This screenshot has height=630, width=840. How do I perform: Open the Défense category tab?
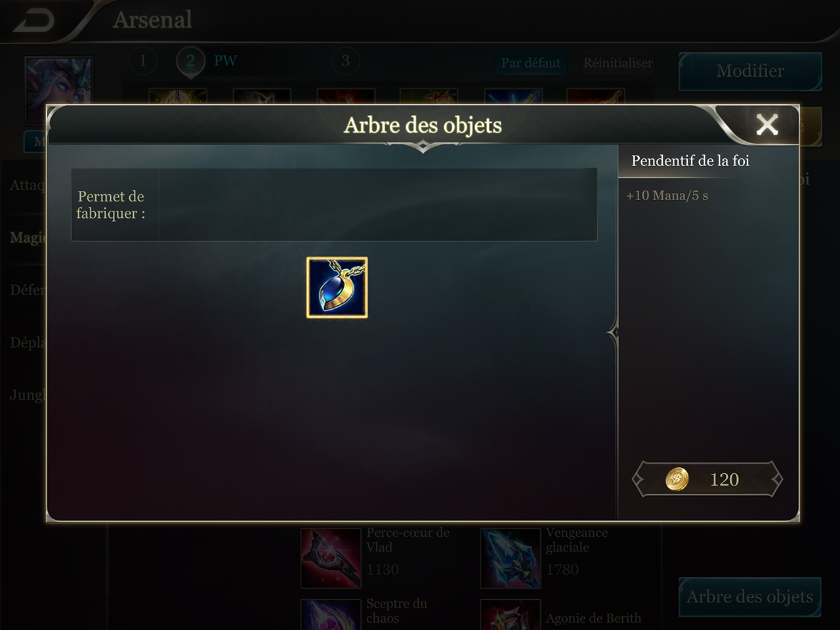(27, 289)
